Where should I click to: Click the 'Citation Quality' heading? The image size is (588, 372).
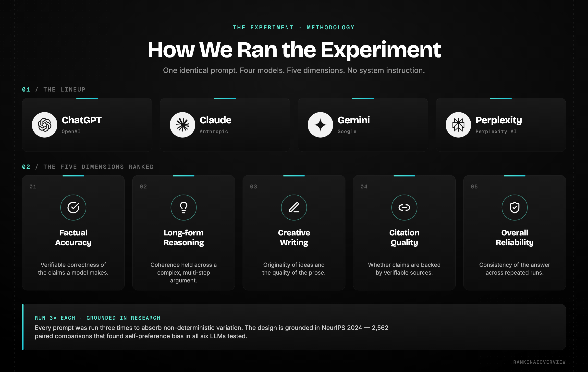404,238
